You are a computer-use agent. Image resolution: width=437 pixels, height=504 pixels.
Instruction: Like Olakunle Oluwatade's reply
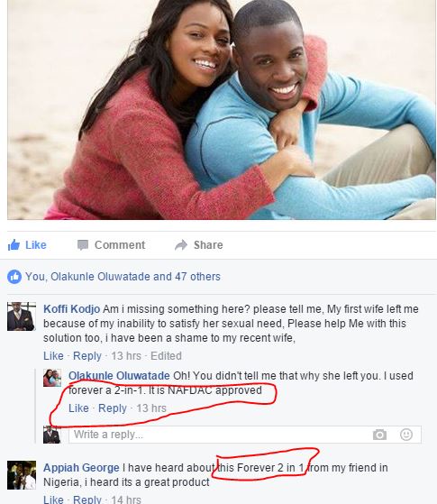coord(78,408)
